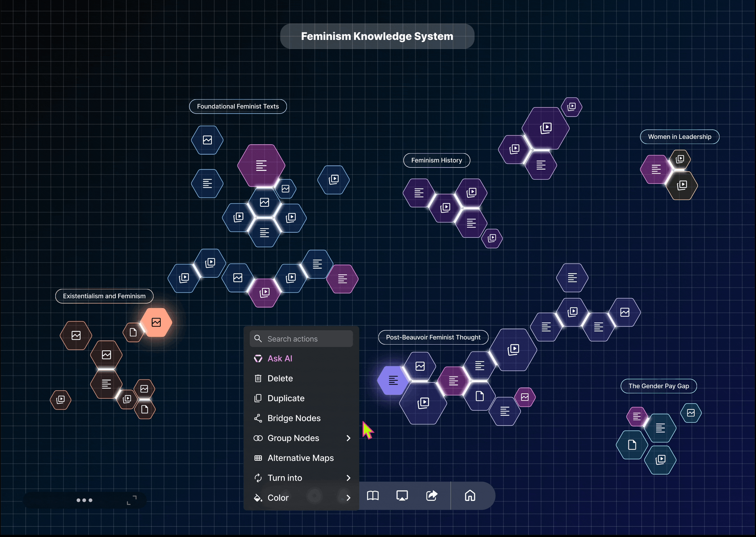Click the three dots in bottom-left bar
This screenshot has width=756, height=537.
pos(84,500)
